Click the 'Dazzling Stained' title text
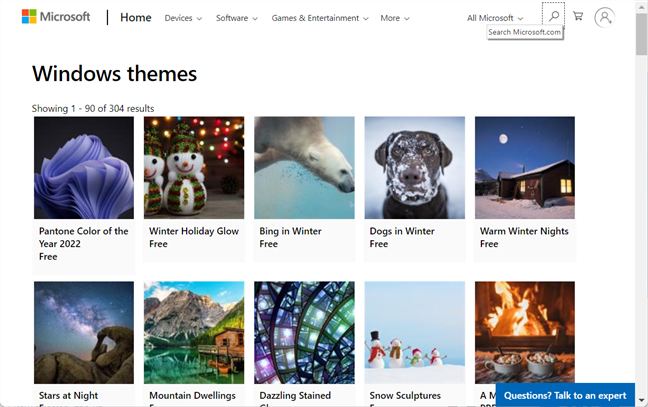This screenshot has width=648, height=407. 295,395
